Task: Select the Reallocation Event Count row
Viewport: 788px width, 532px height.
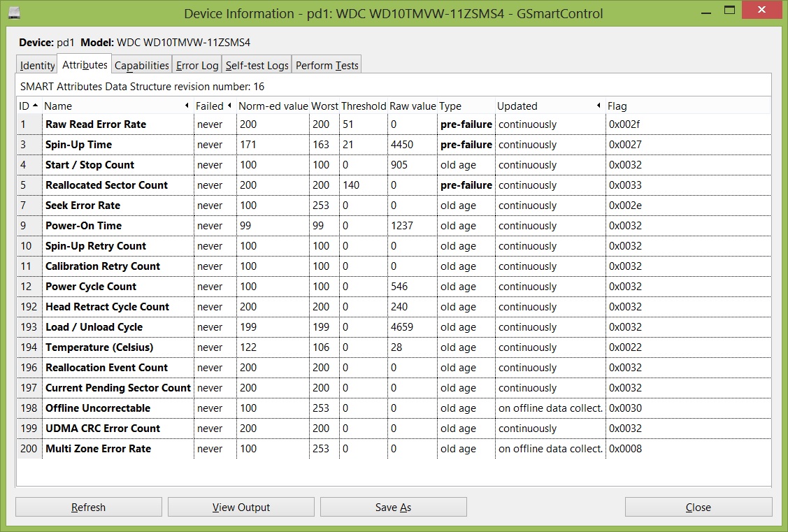Action: (394, 368)
